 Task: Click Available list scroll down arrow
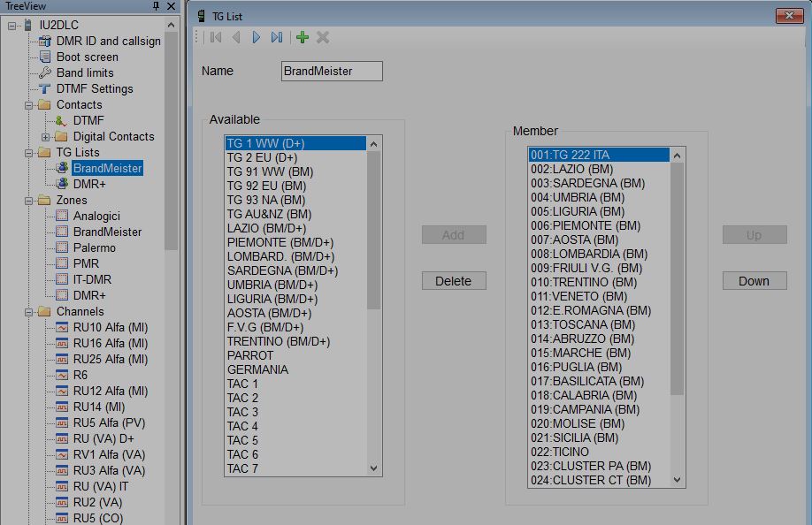(373, 468)
